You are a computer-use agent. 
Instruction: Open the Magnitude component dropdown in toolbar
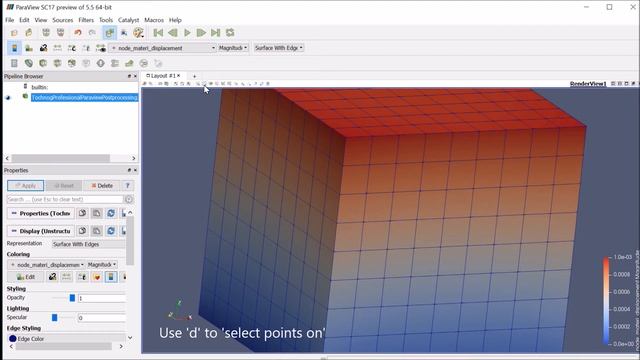pyautogui.click(x=233, y=48)
